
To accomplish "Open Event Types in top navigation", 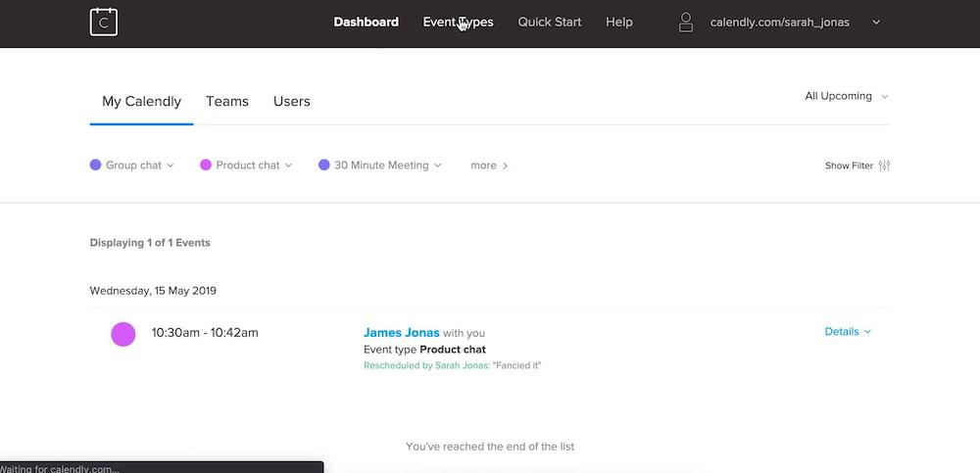I will tap(458, 22).
